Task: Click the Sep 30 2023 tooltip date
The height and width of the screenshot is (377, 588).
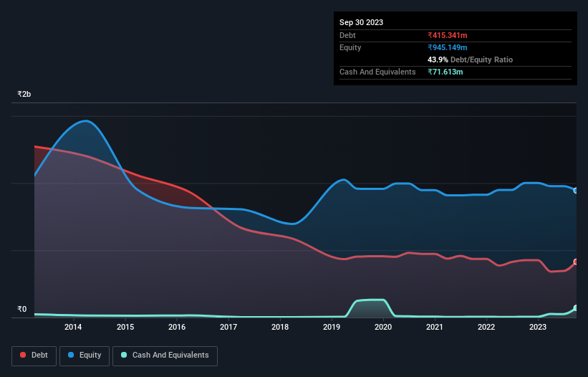Action: pyautogui.click(x=361, y=22)
